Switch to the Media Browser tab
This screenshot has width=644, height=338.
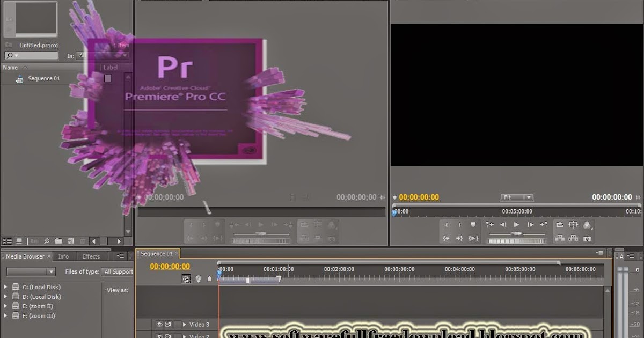coord(25,256)
